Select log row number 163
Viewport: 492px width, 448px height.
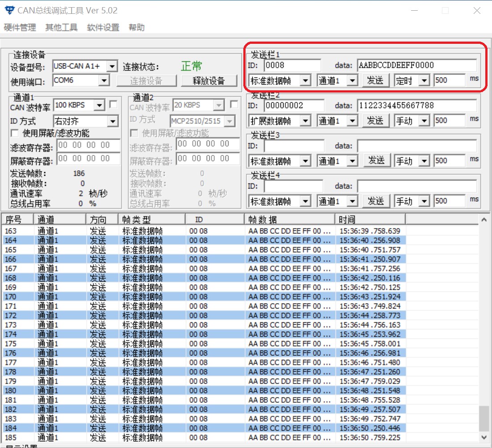[x=204, y=231]
